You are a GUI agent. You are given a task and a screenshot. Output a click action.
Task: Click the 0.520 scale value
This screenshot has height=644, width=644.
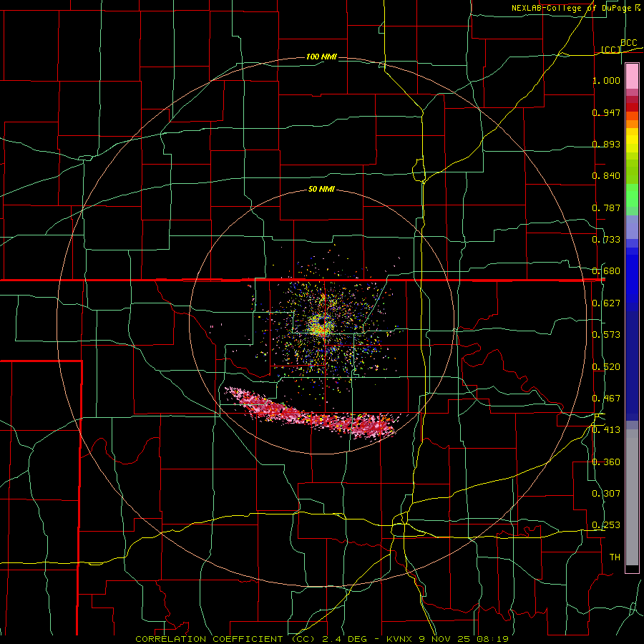pyautogui.click(x=606, y=367)
